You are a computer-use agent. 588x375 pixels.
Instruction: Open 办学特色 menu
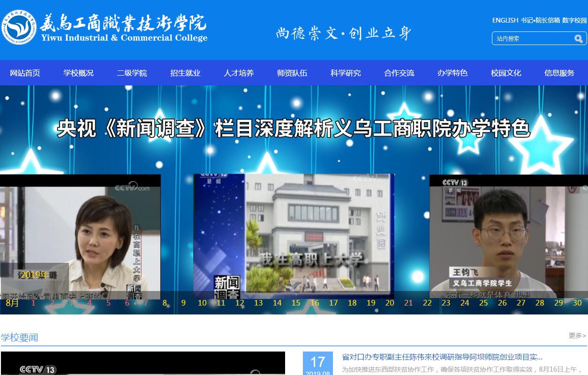tap(452, 73)
